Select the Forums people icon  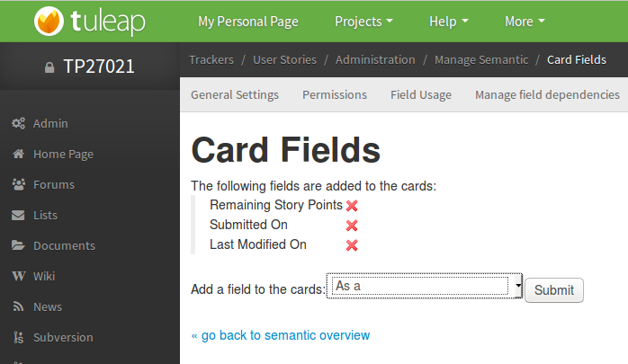click(18, 184)
